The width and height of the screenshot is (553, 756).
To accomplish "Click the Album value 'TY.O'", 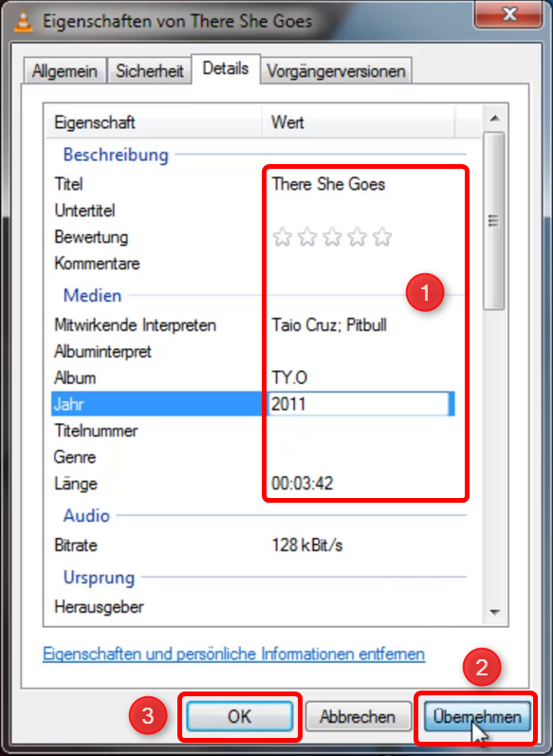I will [289, 378].
